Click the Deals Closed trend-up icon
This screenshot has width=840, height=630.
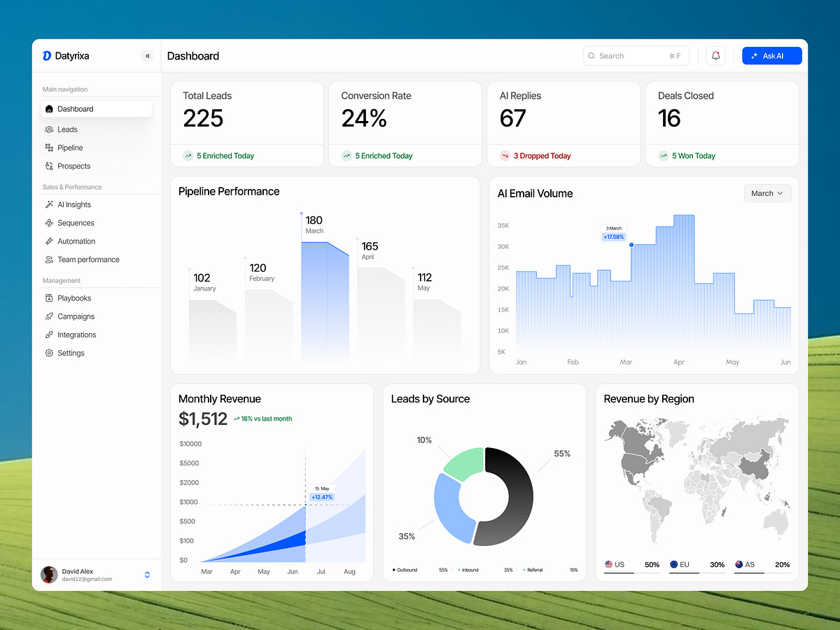coord(663,156)
